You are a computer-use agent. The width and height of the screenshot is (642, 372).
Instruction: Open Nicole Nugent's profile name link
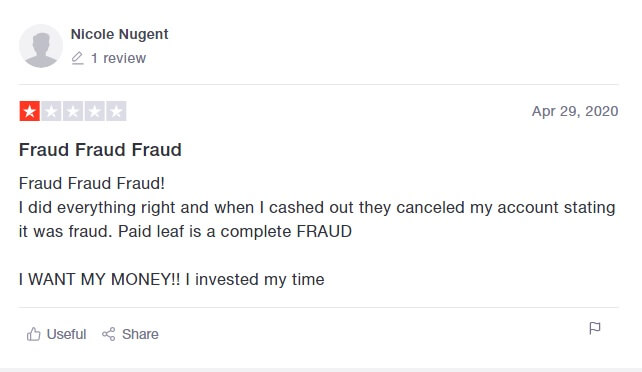coord(119,34)
